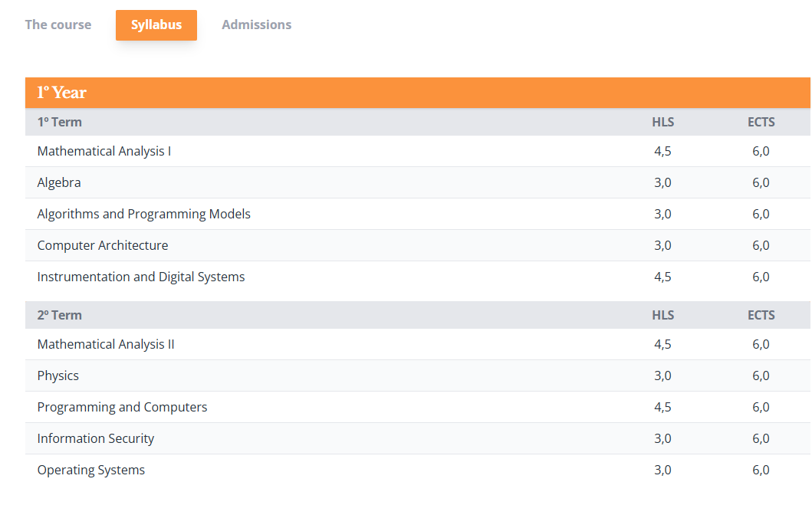Select the ECTS value for Operating Systems
This screenshot has width=812, height=505.
click(x=761, y=470)
